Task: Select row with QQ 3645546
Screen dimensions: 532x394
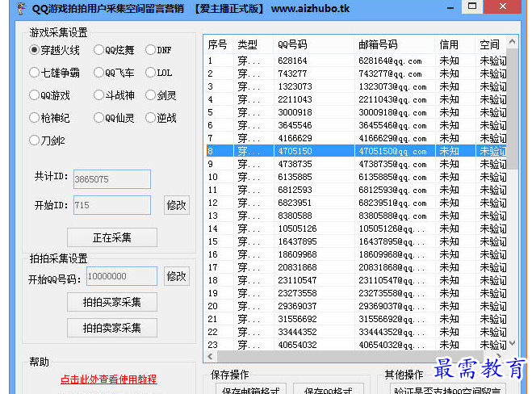Action: [355, 125]
